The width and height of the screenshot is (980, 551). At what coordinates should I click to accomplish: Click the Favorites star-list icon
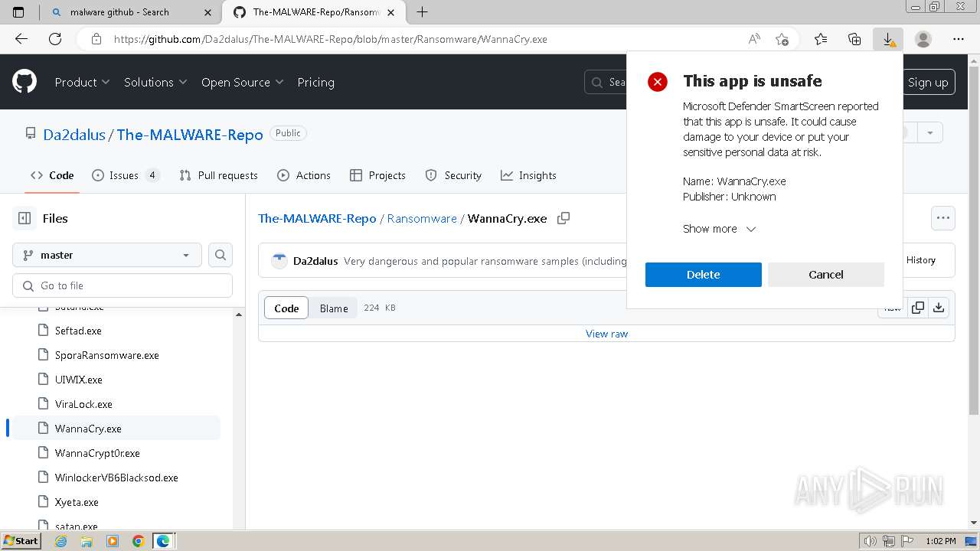(821, 39)
